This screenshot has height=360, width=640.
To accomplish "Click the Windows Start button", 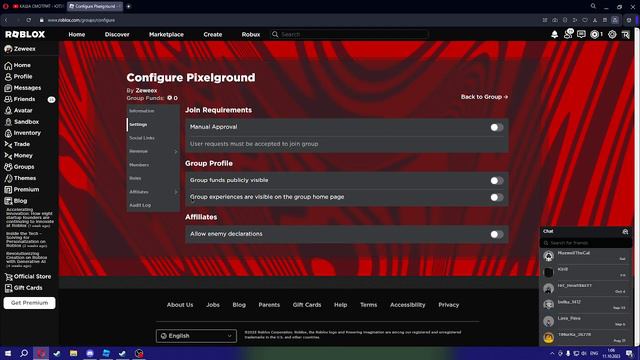I will pos(8,353).
